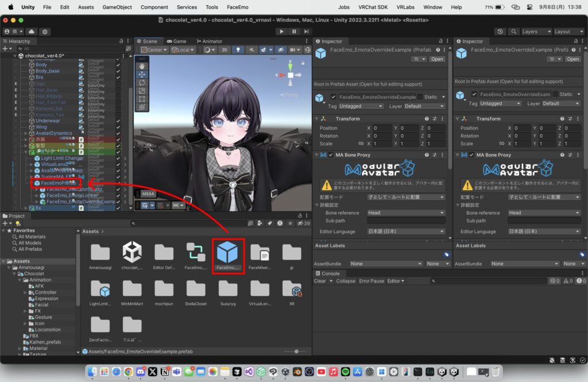Open the FaceEmo prefab asset thumbnail
588x382 pixels.
point(227,252)
